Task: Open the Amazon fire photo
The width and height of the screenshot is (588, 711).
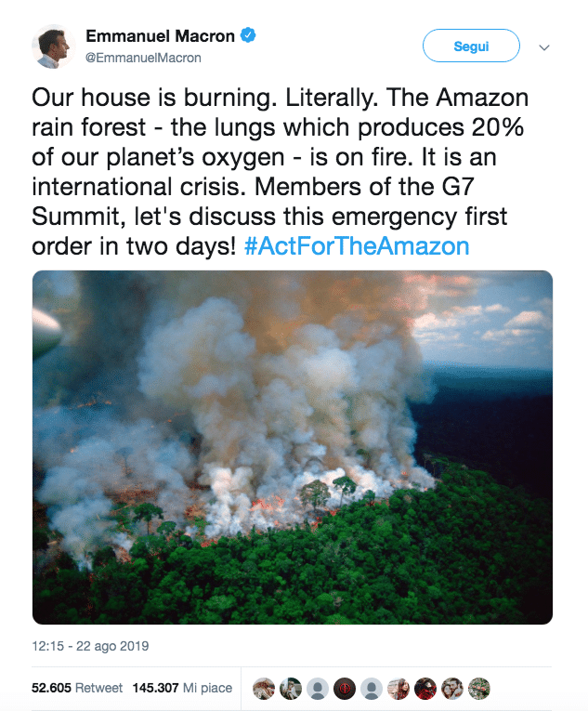Action: tap(293, 447)
